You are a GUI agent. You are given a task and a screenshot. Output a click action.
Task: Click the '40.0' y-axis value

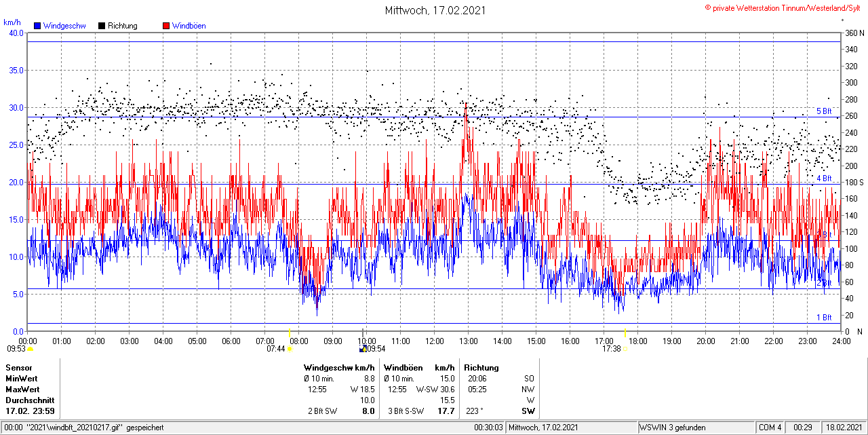tap(16, 33)
